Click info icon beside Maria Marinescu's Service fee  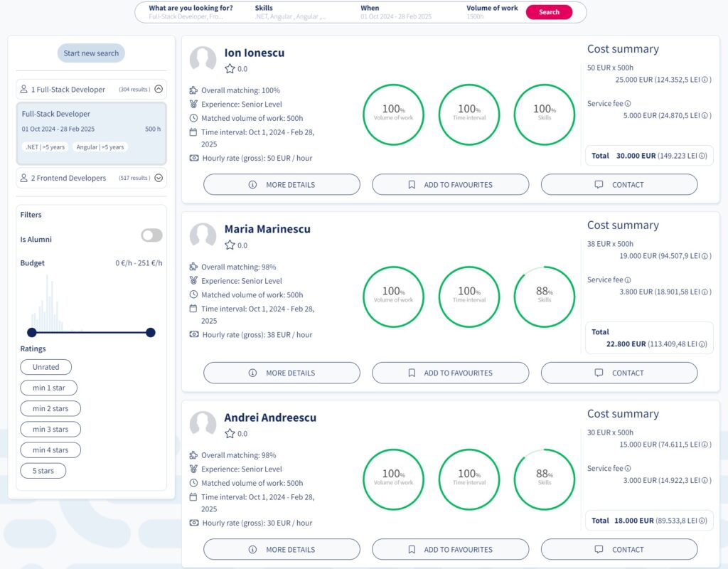[628, 280]
